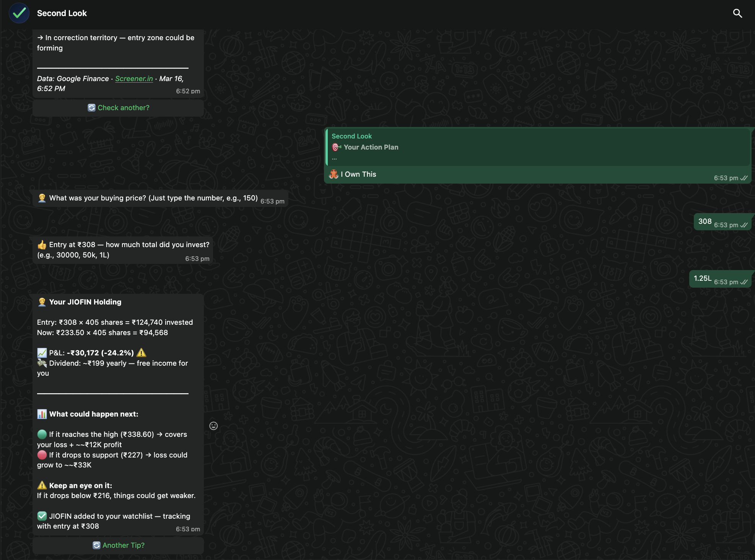Viewport: 755px width, 560px height.
Task: Click the Second Look chat title
Action: pos(62,13)
